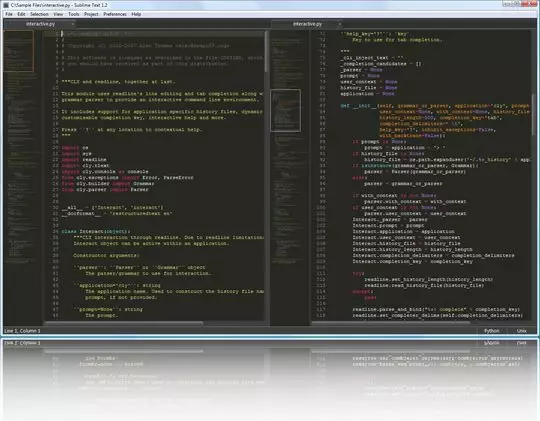Close the left interactive.py tab

72,24
